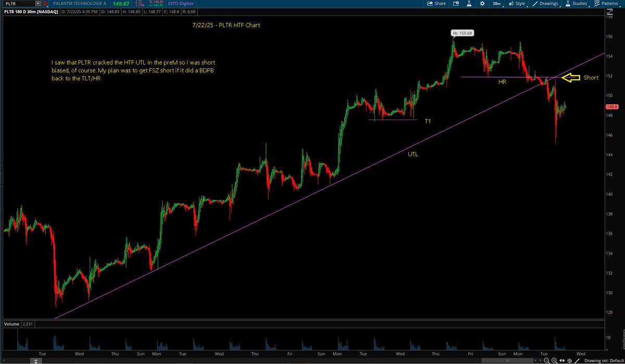Select the Short annotation text
The width and height of the screenshot is (625, 364).
[591, 77]
